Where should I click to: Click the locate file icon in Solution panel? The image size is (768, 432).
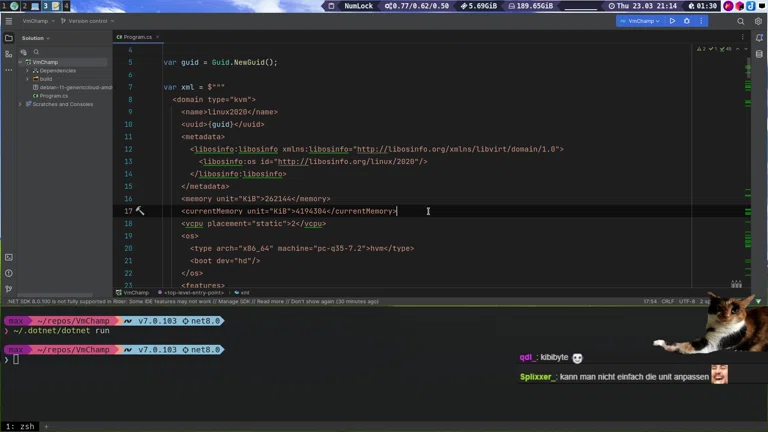click(x=24, y=52)
